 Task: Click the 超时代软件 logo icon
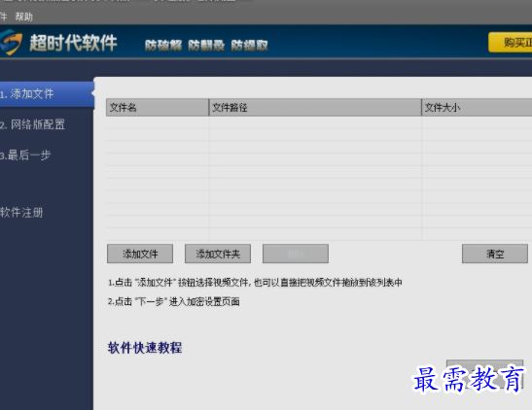coord(11,43)
